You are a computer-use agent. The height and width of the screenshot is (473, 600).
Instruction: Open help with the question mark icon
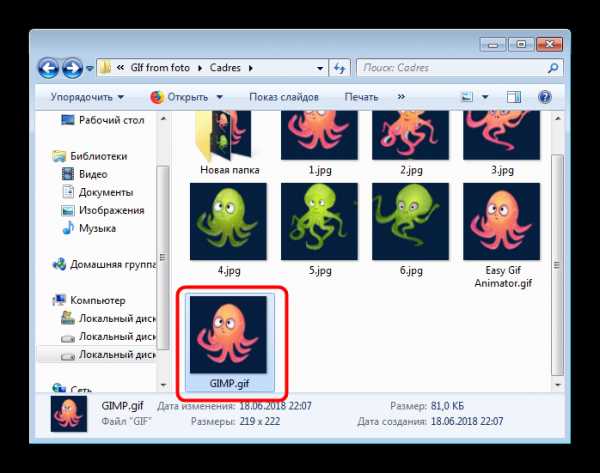(x=545, y=97)
